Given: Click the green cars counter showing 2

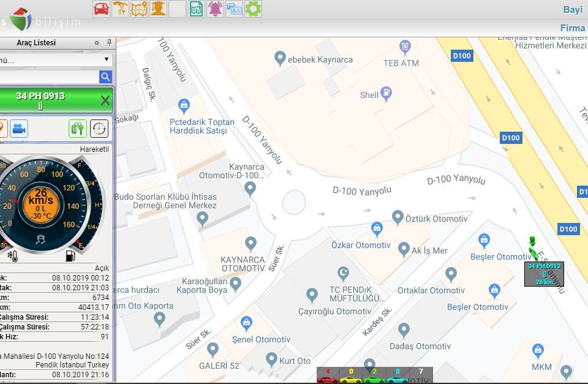Looking at the screenshot, I should (x=374, y=375).
